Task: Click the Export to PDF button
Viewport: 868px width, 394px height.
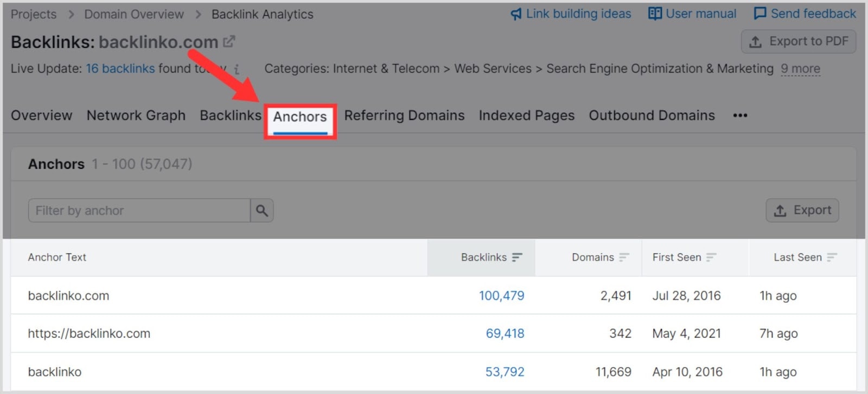Action: (x=798, y=42)
